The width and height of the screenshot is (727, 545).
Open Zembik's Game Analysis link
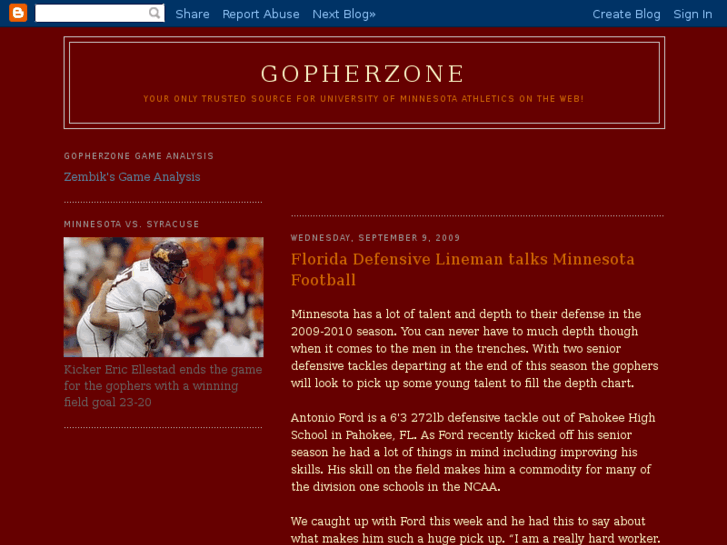pos(132,177)
